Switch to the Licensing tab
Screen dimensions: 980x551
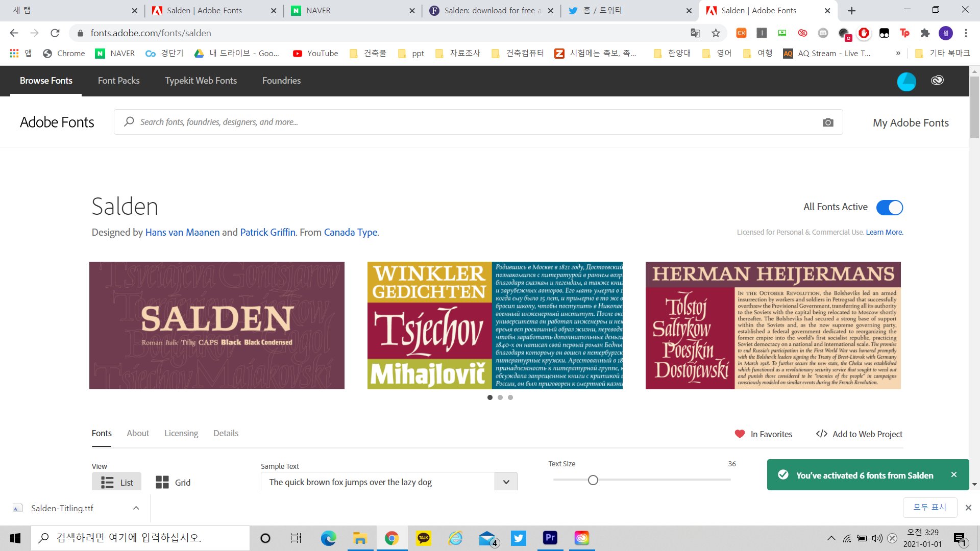(x=181, y=433)
